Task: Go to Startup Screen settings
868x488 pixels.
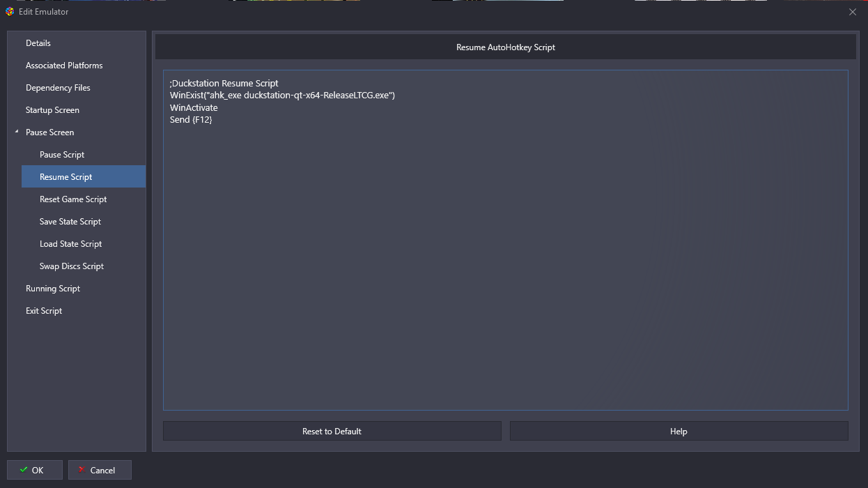Action: 52,110
